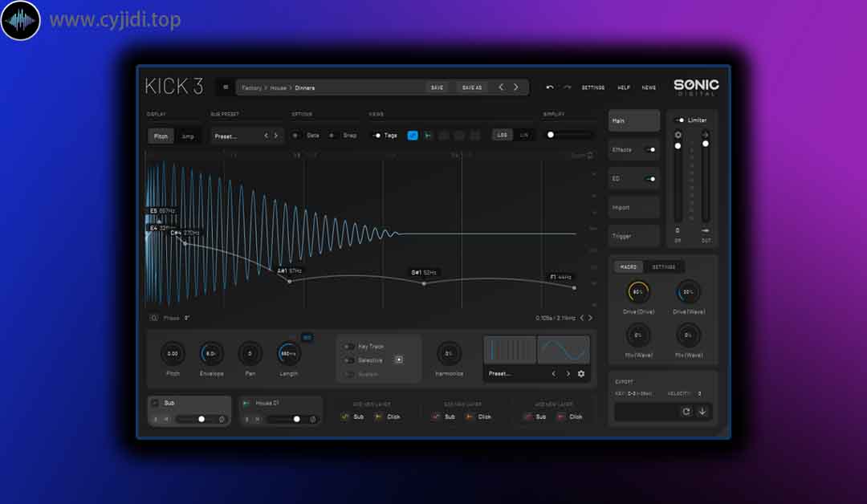Click the Sub layer type icon
This screenshot has height=504, width=867.
point(155,403)
